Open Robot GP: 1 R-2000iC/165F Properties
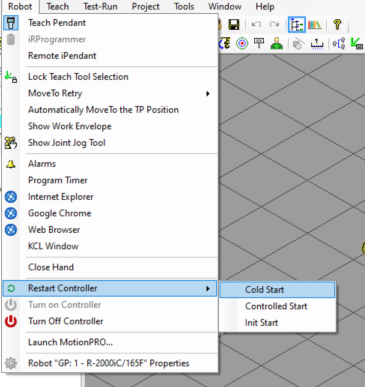The height and width of the screenshot is (387, 365). [109, 363]
